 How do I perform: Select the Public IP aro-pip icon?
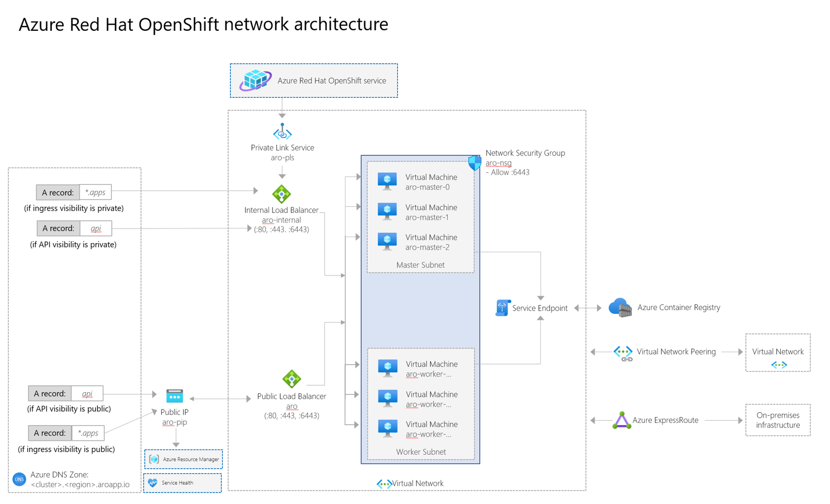(x=174, y=395)
